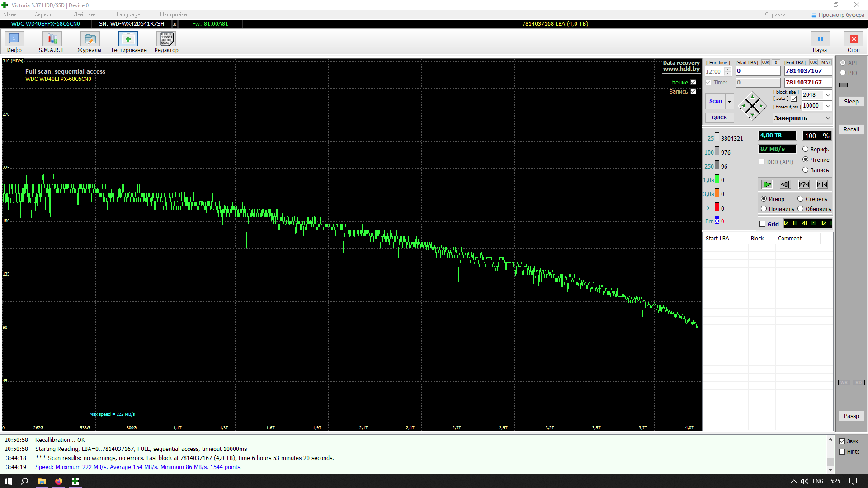Click the QUICK scan button
This screenshot has height=488, width=868.
click(719, 117)
